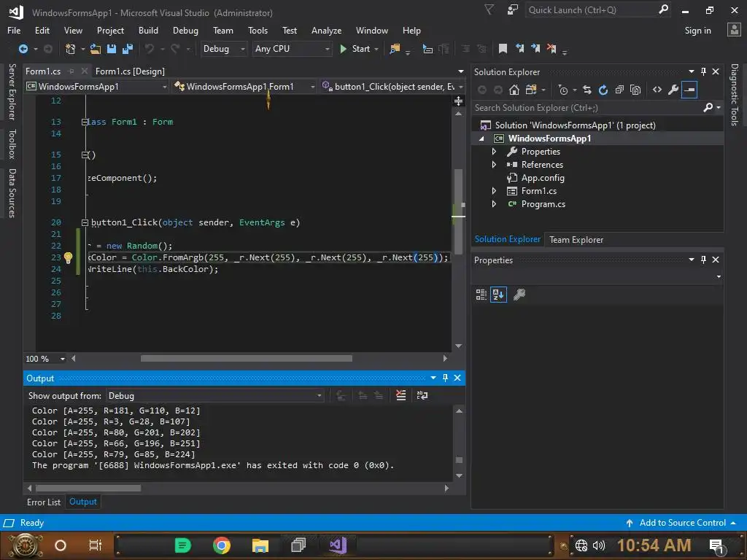Click the View Code icon in Solution Explorer
The width and height of the screenshot is (747, 560).
[657, 90]
